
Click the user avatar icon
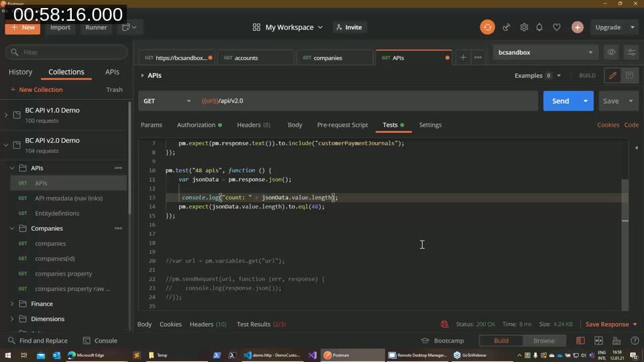point(577,27)
